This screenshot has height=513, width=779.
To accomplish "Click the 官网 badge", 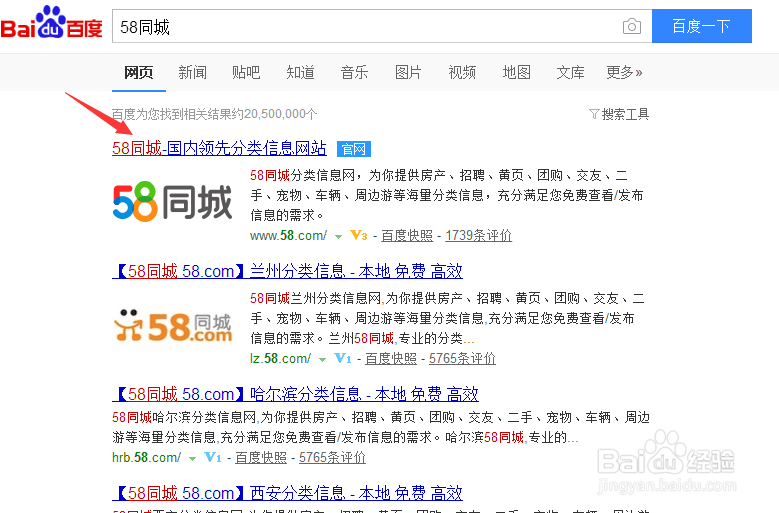I will coord(354,149).
